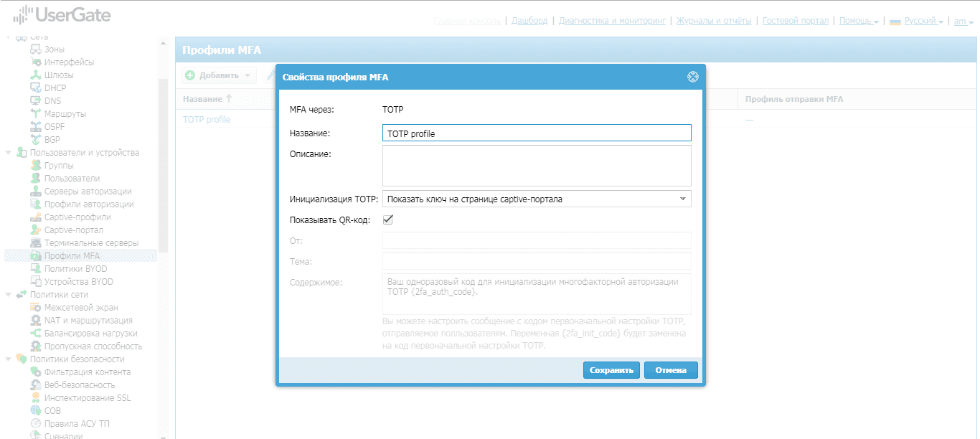Click the Пропускная способность icon
Viewport: 980px width, 439px height.
coord(36,346)
